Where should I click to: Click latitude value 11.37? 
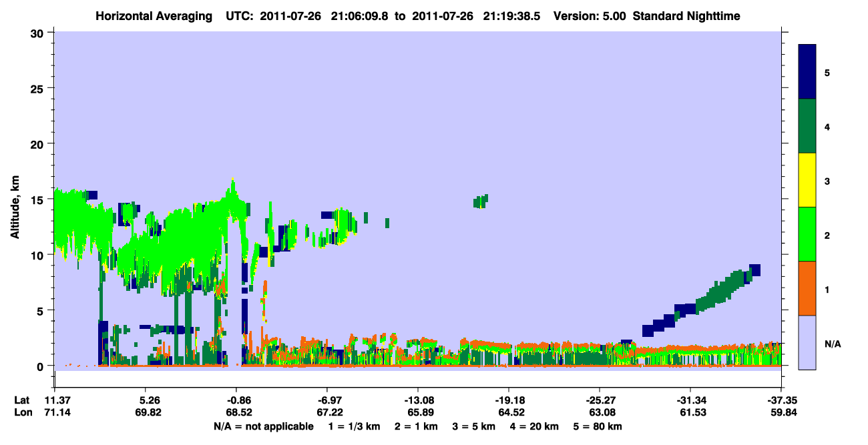point(55,400)
